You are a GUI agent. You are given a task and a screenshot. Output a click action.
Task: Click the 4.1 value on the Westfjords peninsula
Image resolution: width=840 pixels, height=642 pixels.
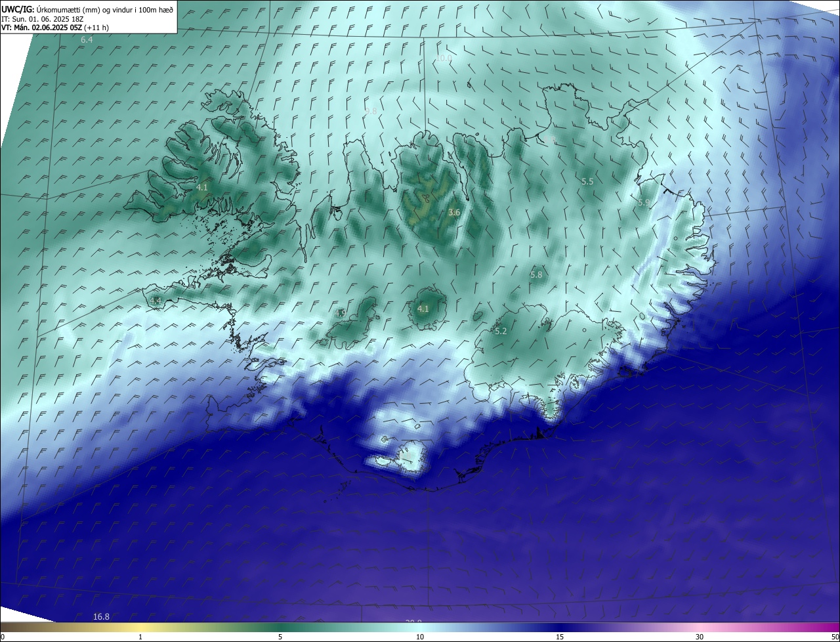[x=201, y=187]
